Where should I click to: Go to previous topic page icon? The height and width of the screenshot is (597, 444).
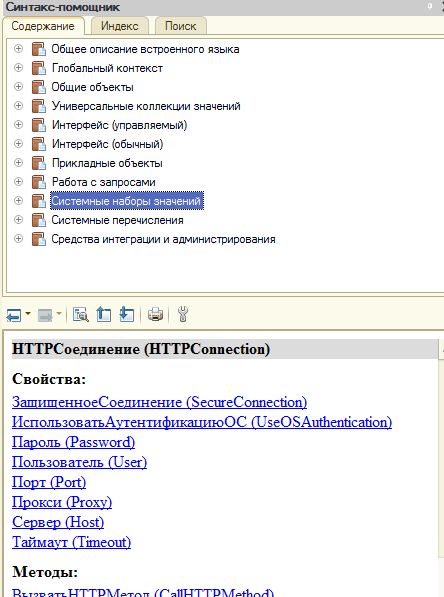coord(104,314)
